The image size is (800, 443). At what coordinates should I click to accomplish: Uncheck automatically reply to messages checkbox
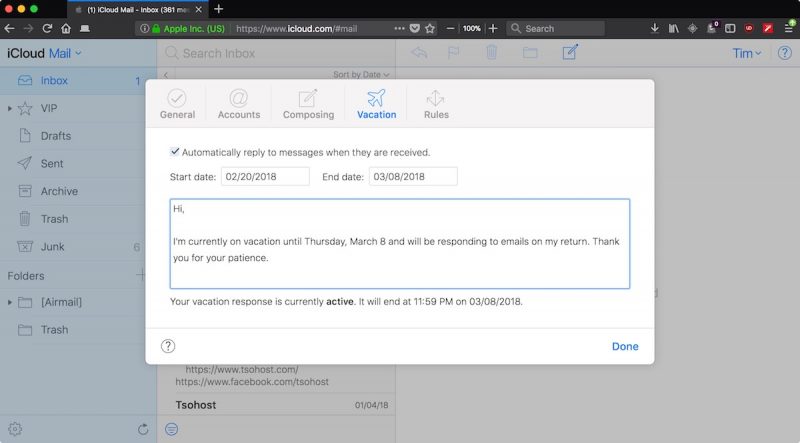[x=175, y=152]
